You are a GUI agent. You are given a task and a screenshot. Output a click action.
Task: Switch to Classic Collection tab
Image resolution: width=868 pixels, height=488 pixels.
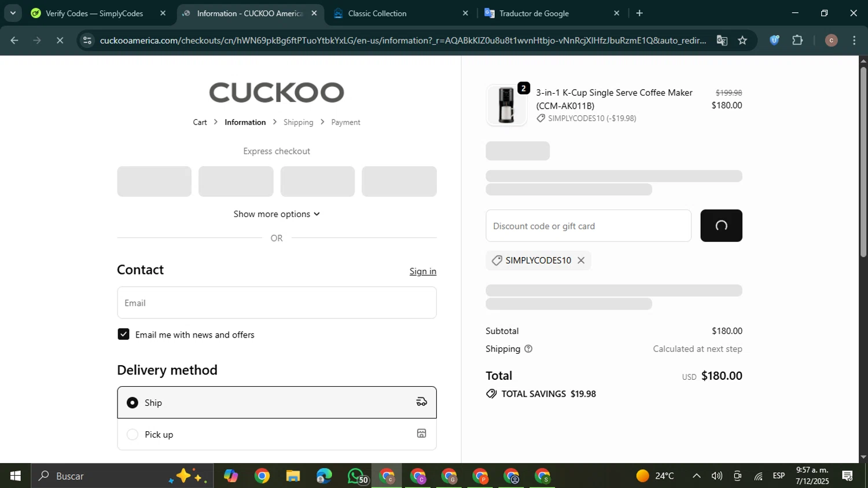pos(377,13)
